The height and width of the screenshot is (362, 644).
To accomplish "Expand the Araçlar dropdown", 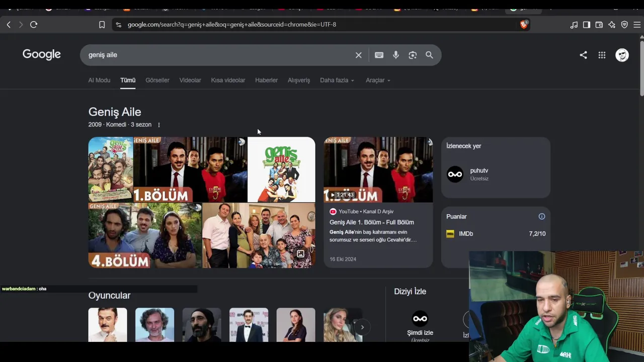I will coord(378,80).
